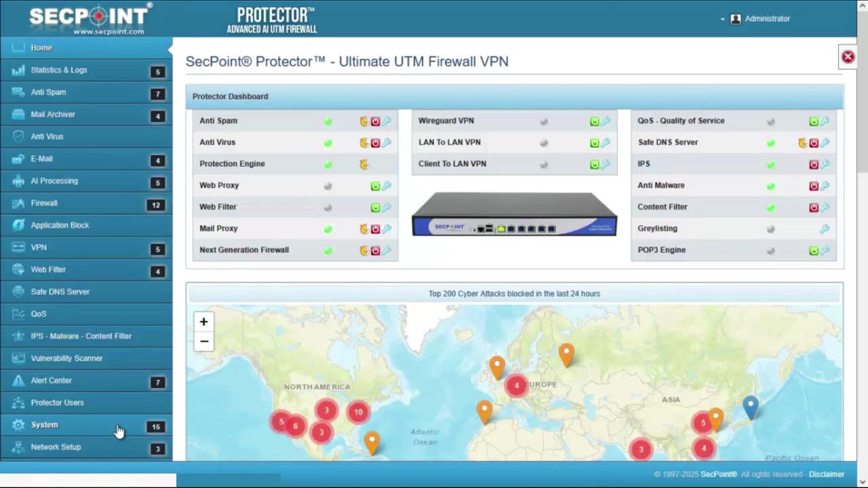This screenshot has width=868, height=488.
Task: Close the dashboard with red X button
Action: [848, 57]
